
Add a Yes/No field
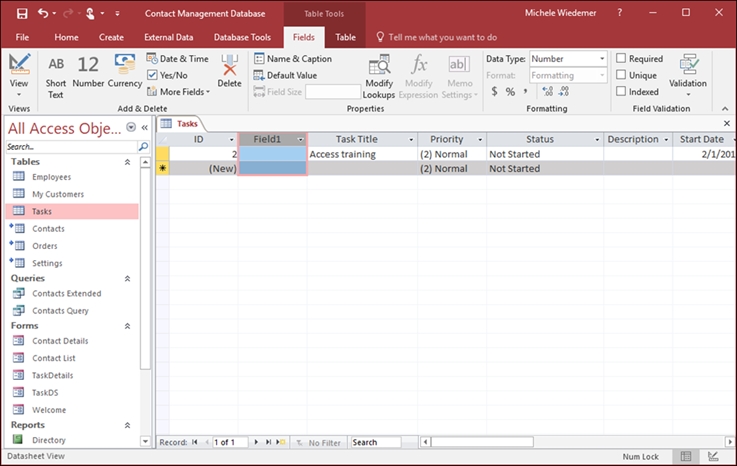pyautogui.click(x=167, y=75)
